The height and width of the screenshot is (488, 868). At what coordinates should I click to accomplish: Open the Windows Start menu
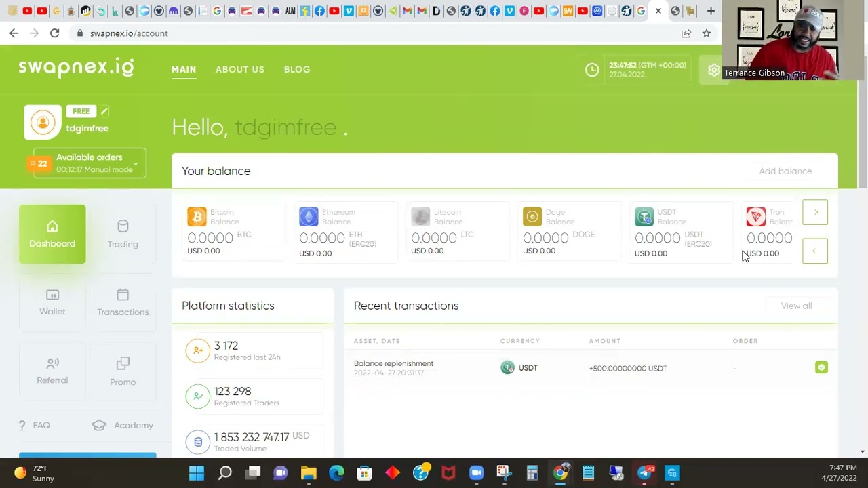tap(197, 472)
